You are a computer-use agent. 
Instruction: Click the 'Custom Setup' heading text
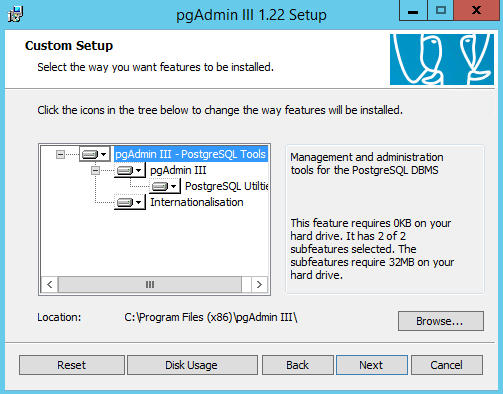click(69, 46)
